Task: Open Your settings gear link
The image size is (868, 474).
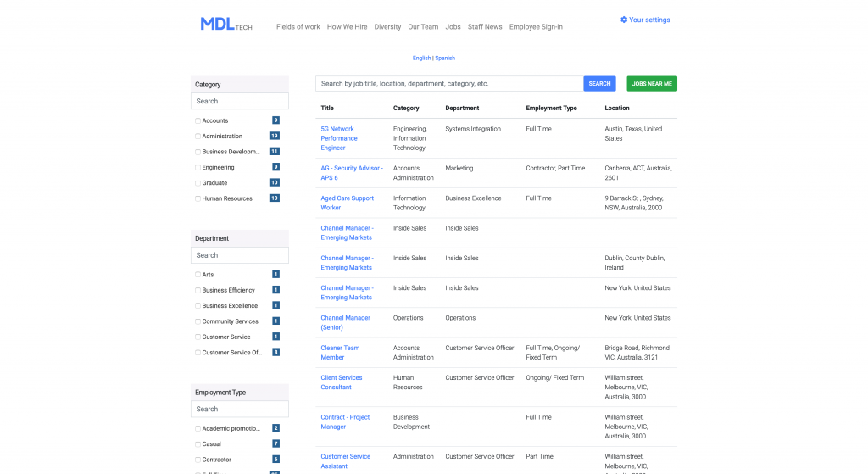Action: tap(645, 20)
